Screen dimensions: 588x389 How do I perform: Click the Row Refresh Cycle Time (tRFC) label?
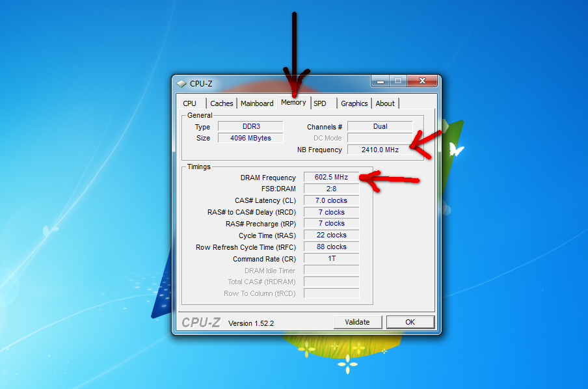pyautogui.click(x=246, y=248)
